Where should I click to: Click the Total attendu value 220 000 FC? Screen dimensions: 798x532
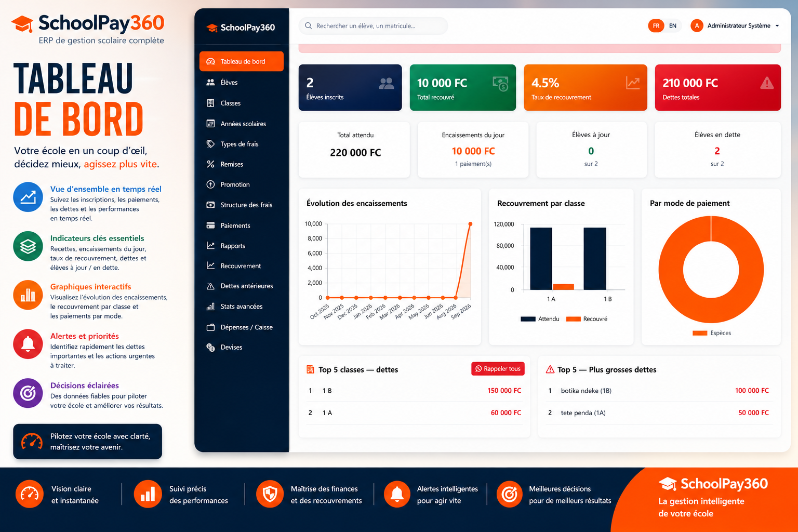coord(355,153)
